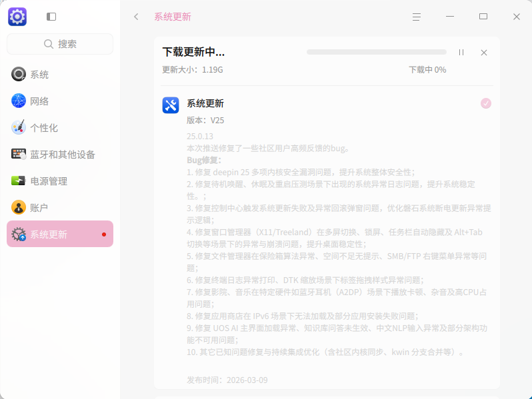This screenshot has height=399, width=532.
Task: Select the 系统更新 sidebar item
Action: pos(60,234)
